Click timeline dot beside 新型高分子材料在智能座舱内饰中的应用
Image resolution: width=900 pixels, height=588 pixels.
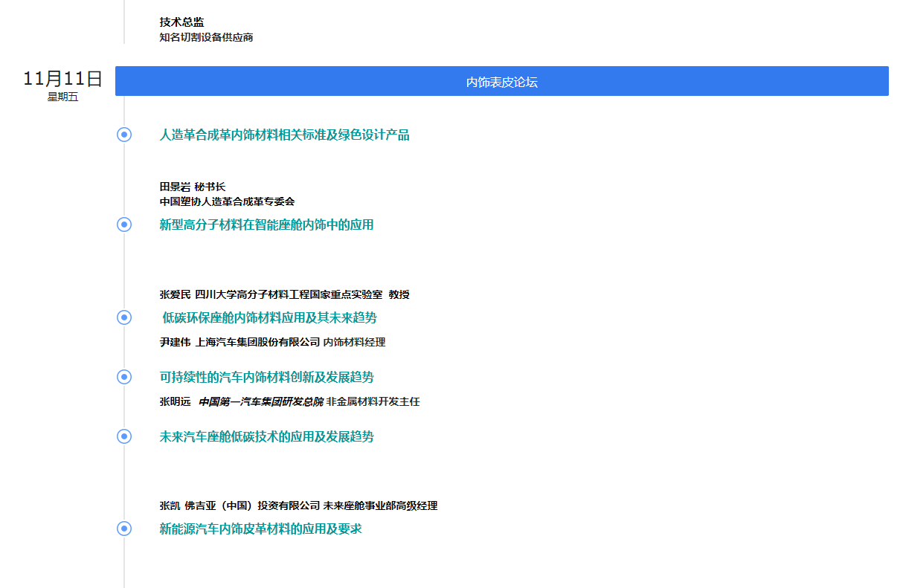124,224
